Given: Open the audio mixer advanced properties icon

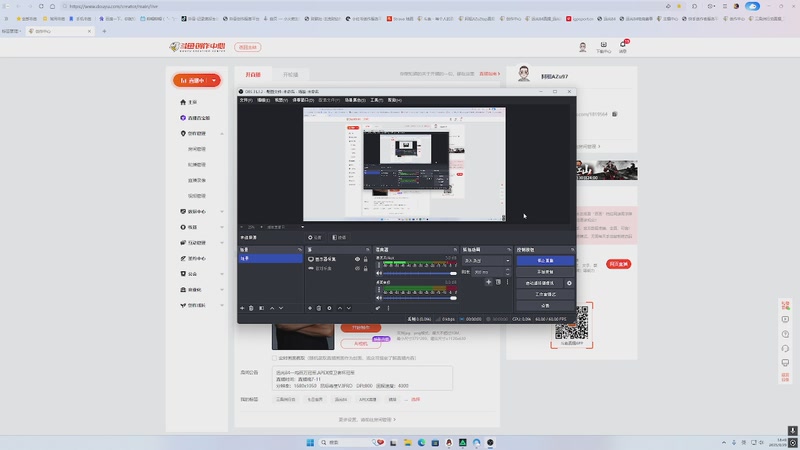Looking at the screenshot, I should pos(378,308).
